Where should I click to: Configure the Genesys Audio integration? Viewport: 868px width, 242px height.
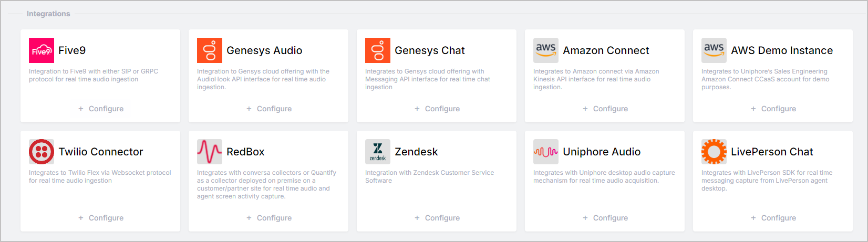268,109
